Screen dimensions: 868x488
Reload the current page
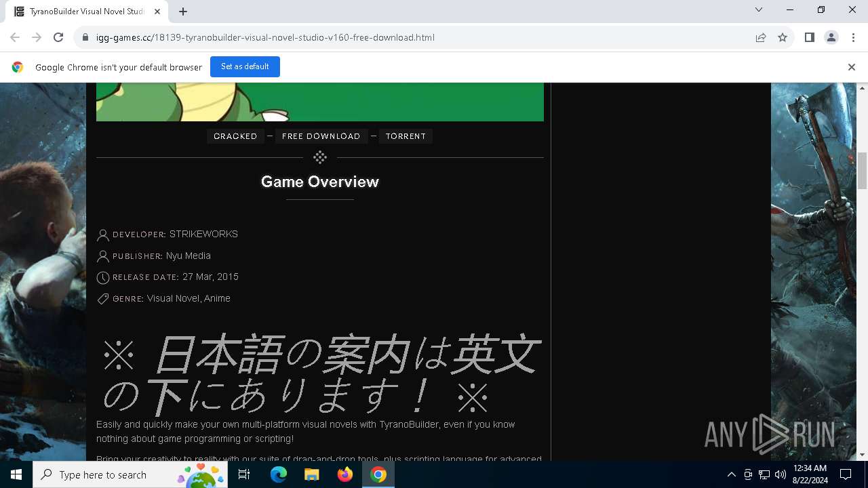click(x=58, y=37)
